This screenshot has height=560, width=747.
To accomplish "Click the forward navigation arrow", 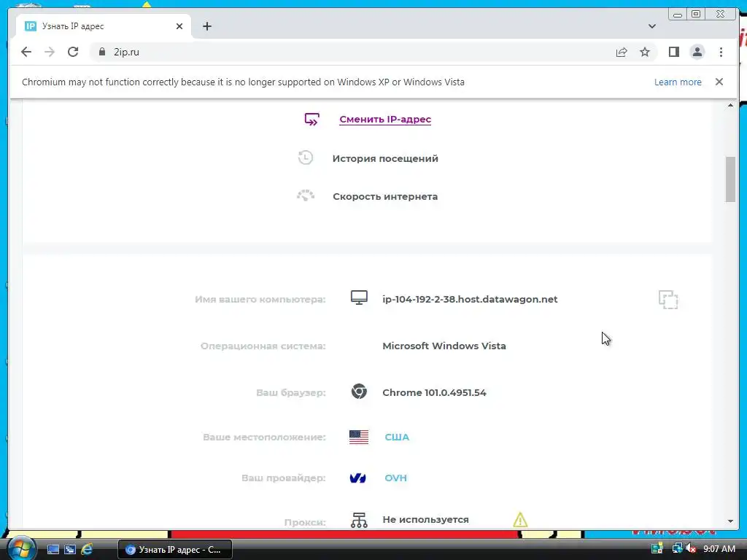I will (x=50, y=52).
